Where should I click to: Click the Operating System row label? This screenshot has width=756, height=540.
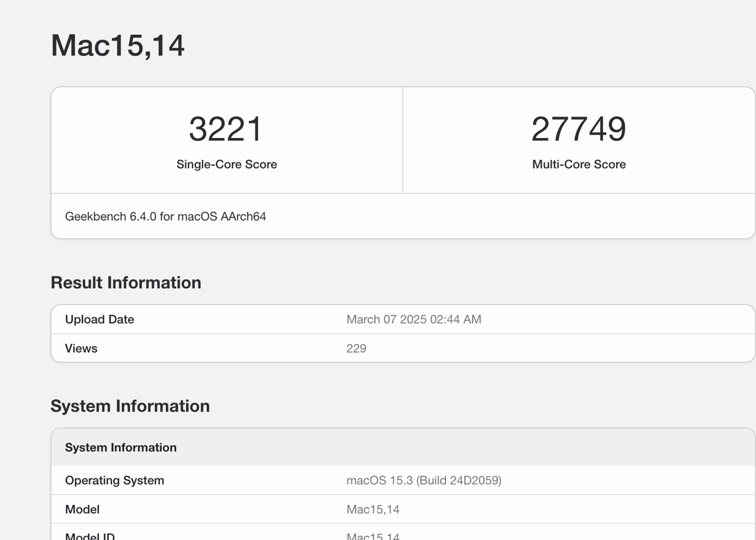coord(115,481)
